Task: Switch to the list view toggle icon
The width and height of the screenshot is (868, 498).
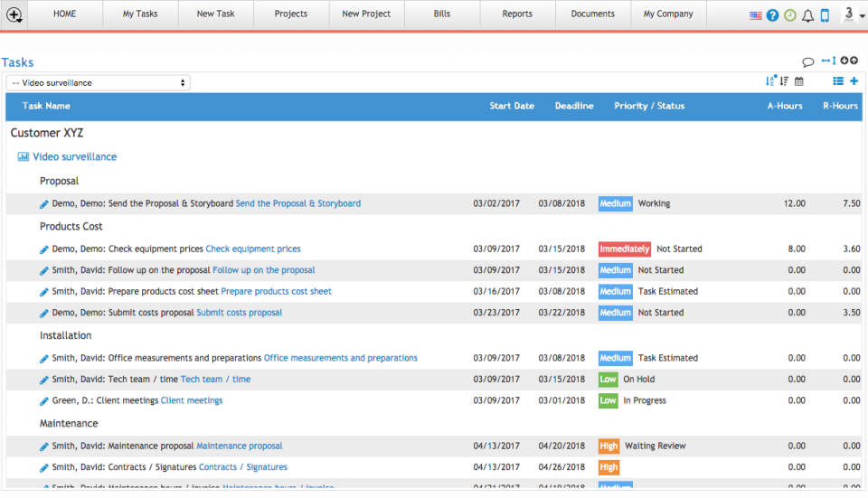Action: click(x=838, y=80)
